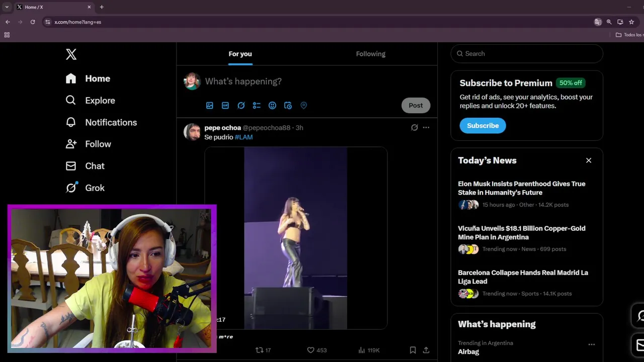Add media image to the post
The image size is (644, 362).
(210, 106)
